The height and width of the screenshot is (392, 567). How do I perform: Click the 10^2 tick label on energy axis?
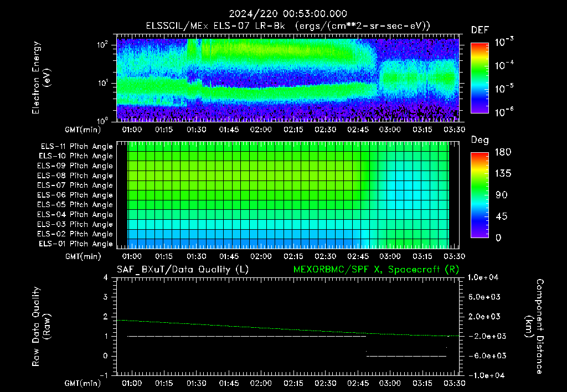[x=102, y=45]
